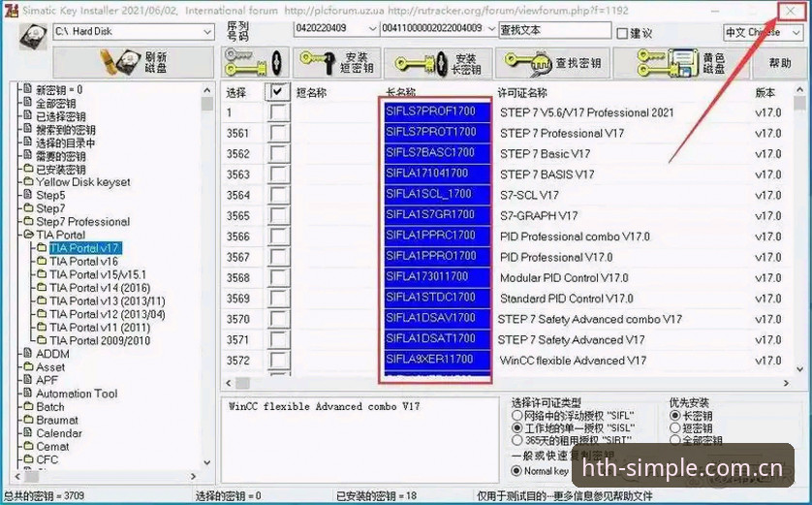Click the TIA Portal v11 (2011) folder icon
This screenshot has height=505, width=812.
(42, 328)
